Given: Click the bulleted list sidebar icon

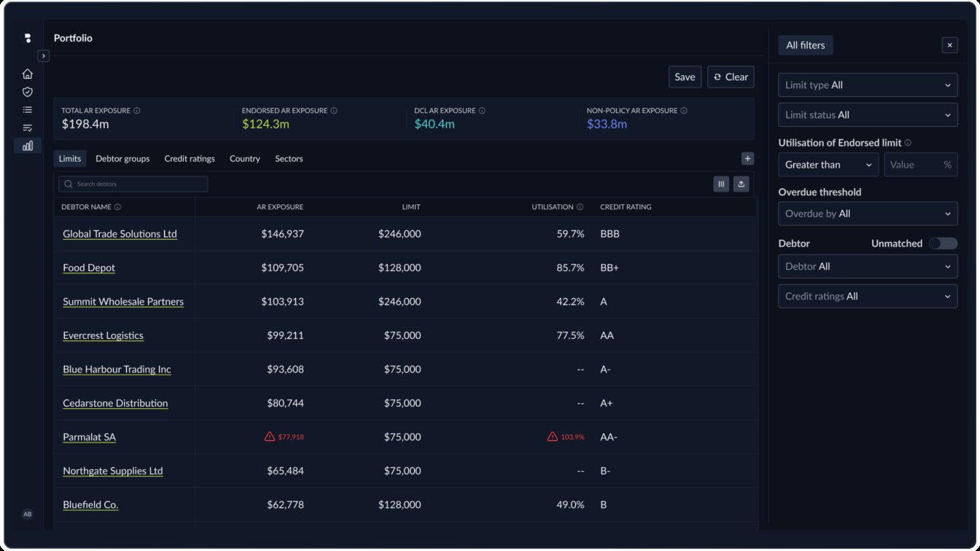Looking at the screenshot, I should (27, 110).
